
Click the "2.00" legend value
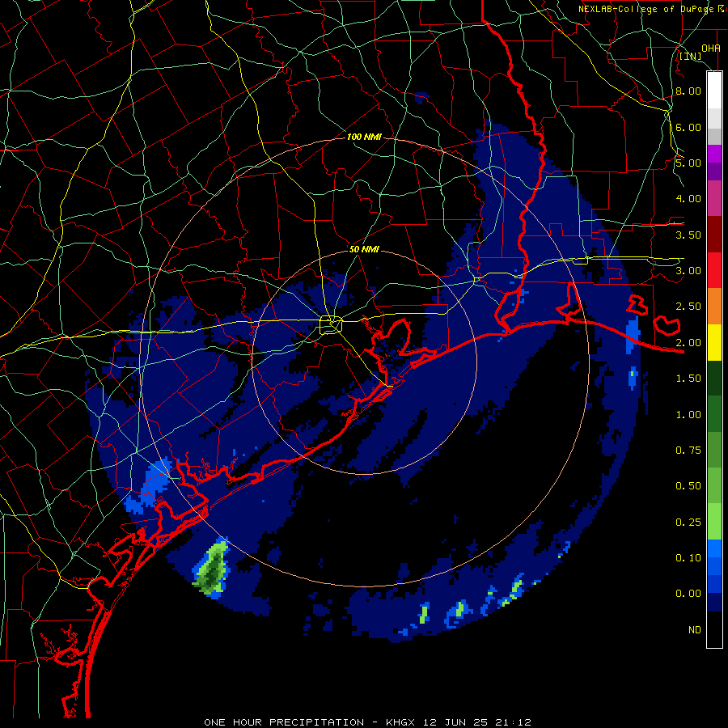tap(688, 343)
